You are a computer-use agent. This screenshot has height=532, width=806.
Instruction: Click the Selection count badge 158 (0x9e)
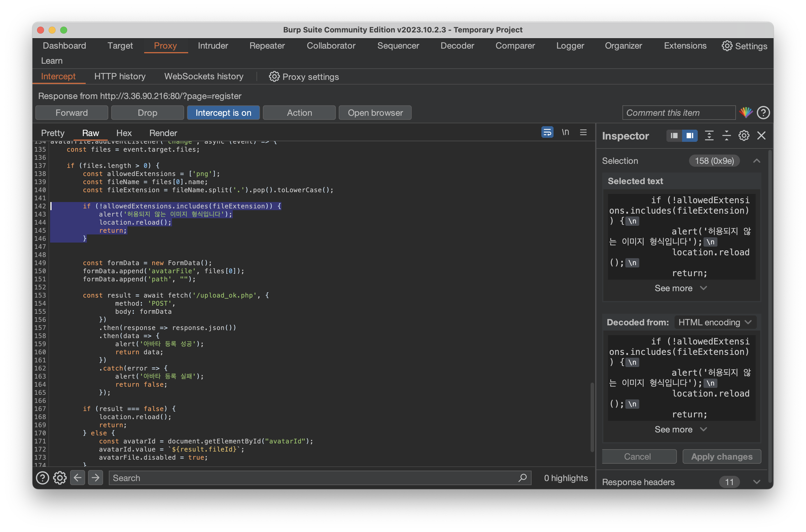point(715,161)
